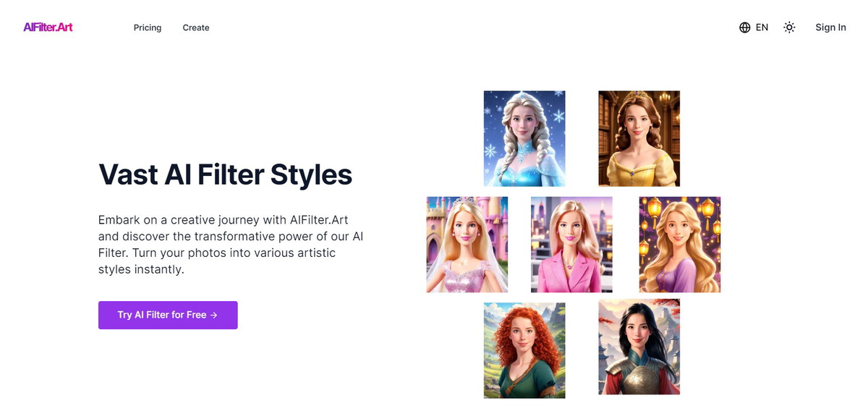Open the pink castle bride thumbnail
Image resolution: width=868 pixels, height=406 pixels.
tap(467, 245)
